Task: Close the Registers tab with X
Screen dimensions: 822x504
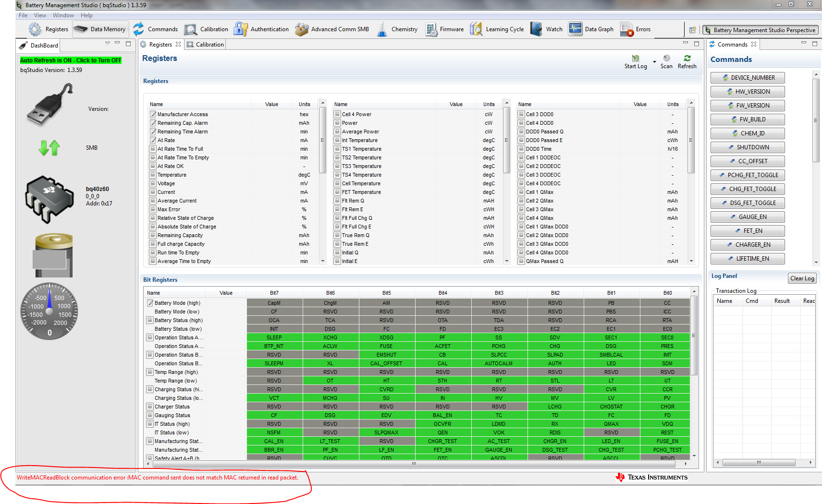Action: (178, 44)
